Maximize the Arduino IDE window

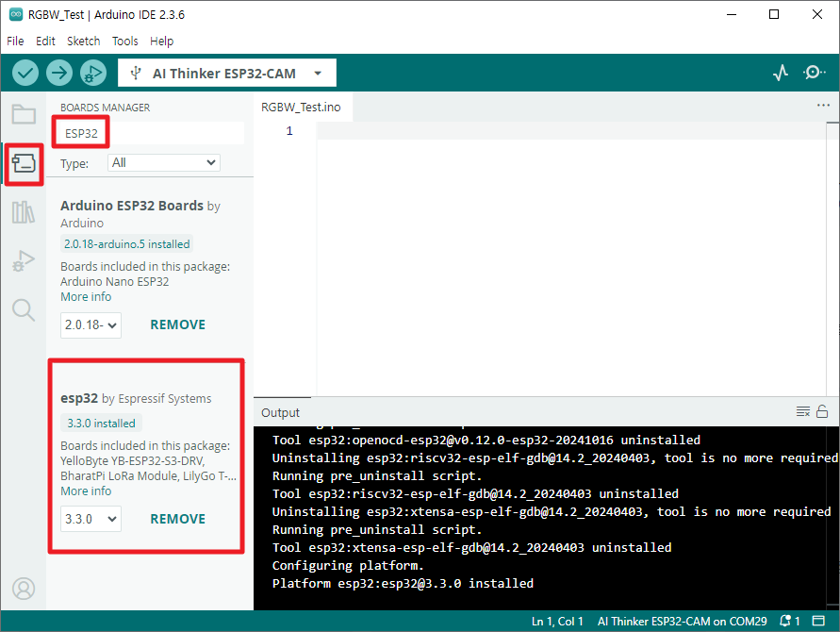[x=774, y=14]
